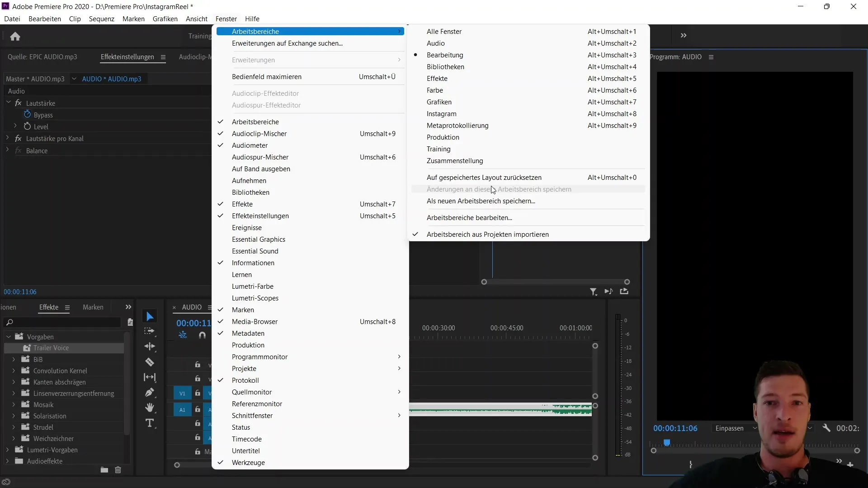Screen dimensions: 868x488
Task: Click program monitor timecode 00:00:11:06
Action: tap(675, 428)
